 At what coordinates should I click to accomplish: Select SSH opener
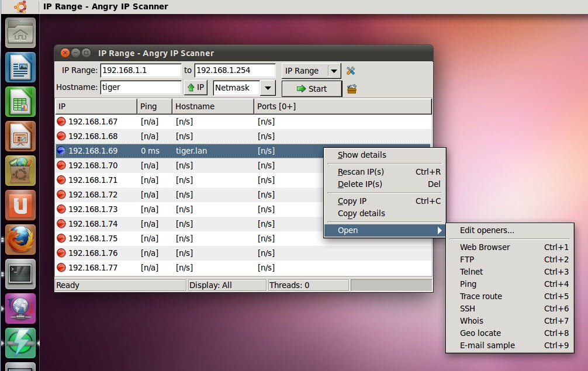click(510, 308)
